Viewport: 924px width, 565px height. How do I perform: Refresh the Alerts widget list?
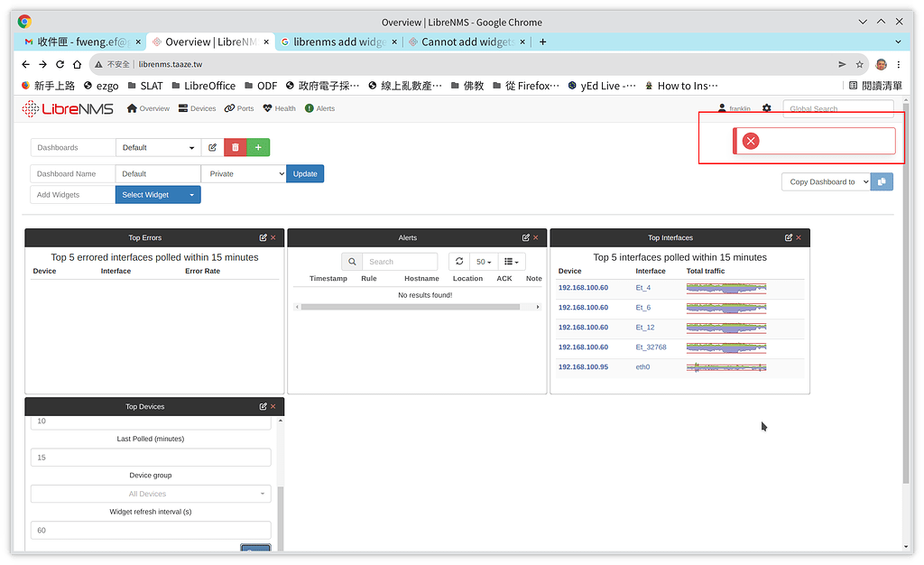point(458,261)
